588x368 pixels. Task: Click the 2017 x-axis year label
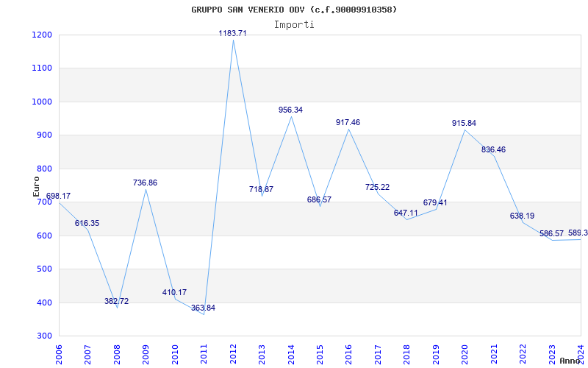click(x=378, y=354)
